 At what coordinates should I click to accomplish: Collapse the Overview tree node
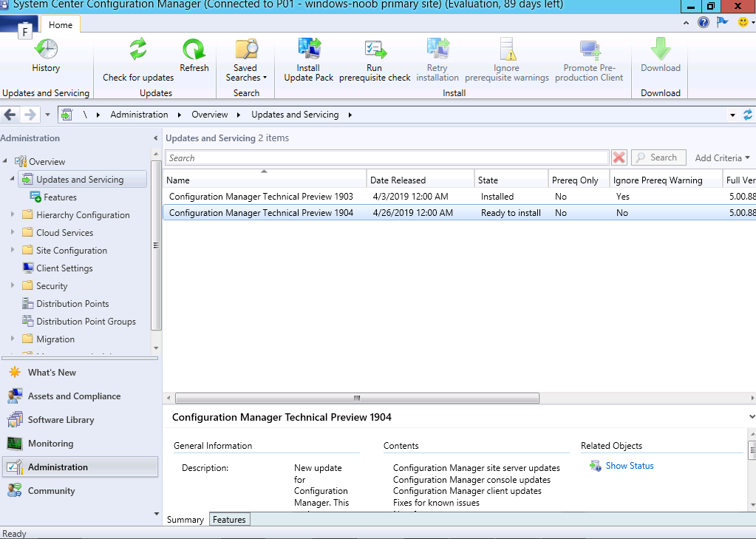click(5, 160)
